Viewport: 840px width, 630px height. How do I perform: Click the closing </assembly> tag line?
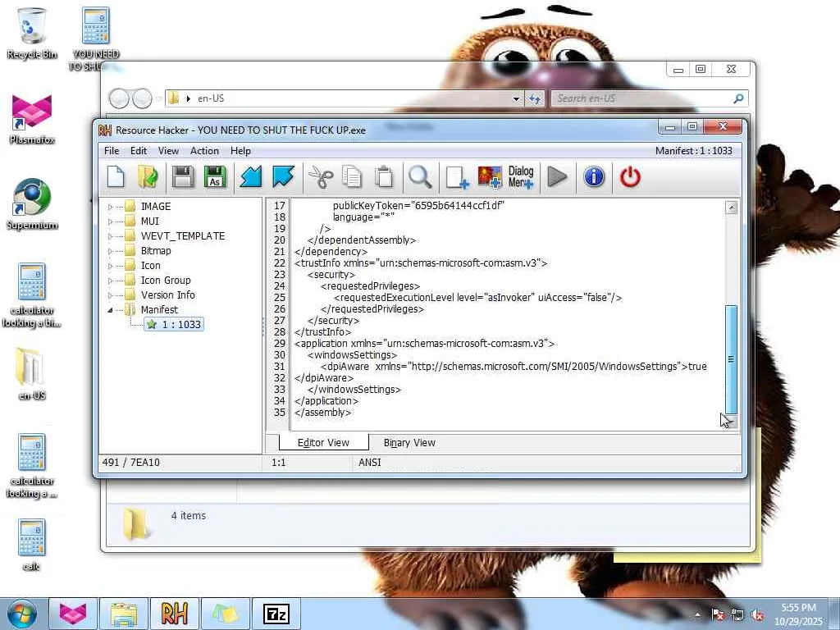point(322,413)
